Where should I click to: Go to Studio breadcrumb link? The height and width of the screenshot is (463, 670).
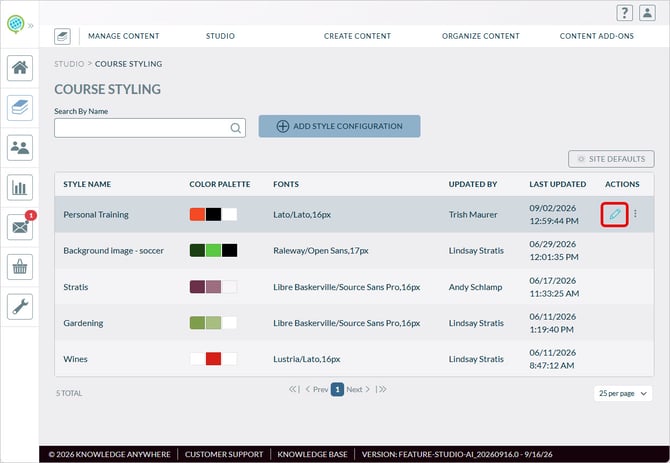(69, 64)
